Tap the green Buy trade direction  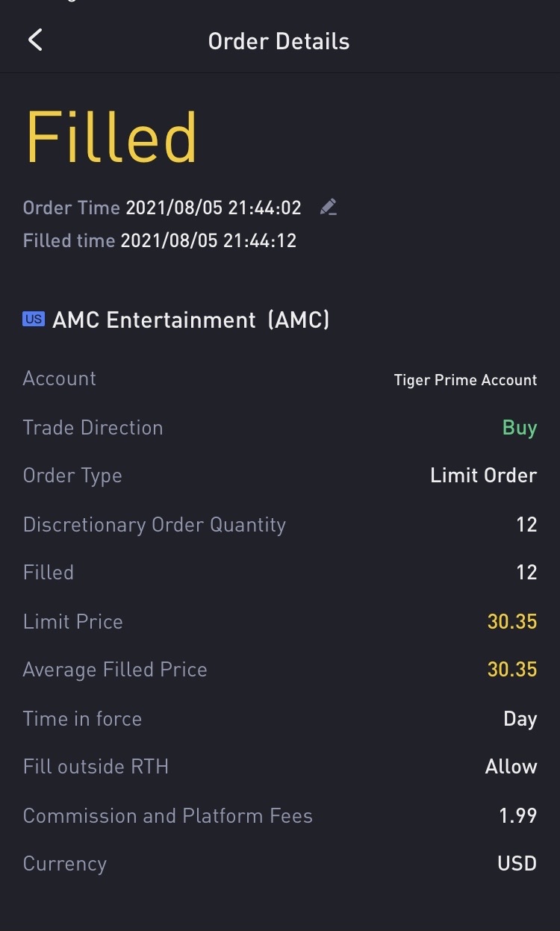[x=520, y=428]
